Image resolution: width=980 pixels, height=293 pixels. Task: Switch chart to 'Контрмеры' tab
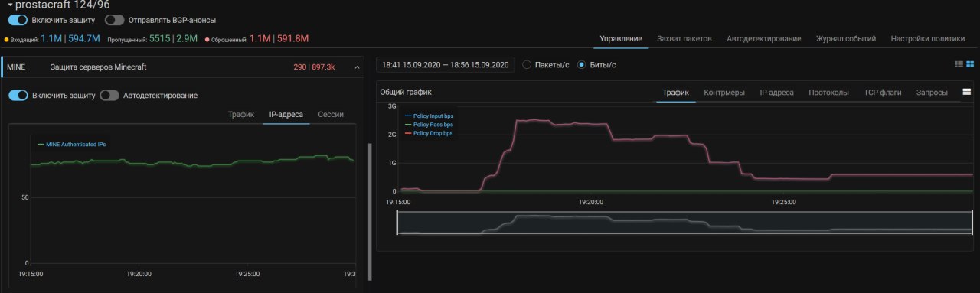(x=724, y=93)
